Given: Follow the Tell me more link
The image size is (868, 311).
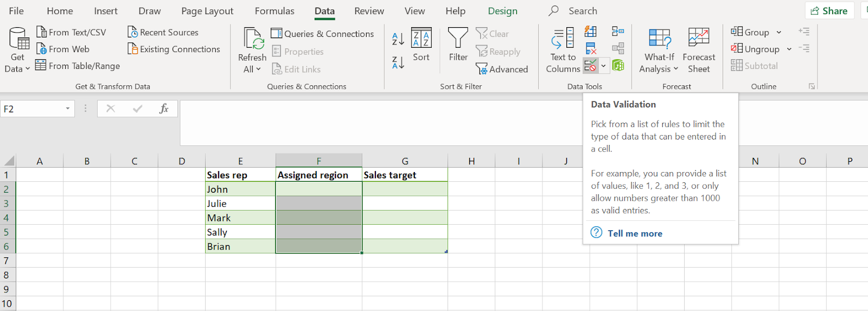Looking at the screenshot, I should pos(635,233).
